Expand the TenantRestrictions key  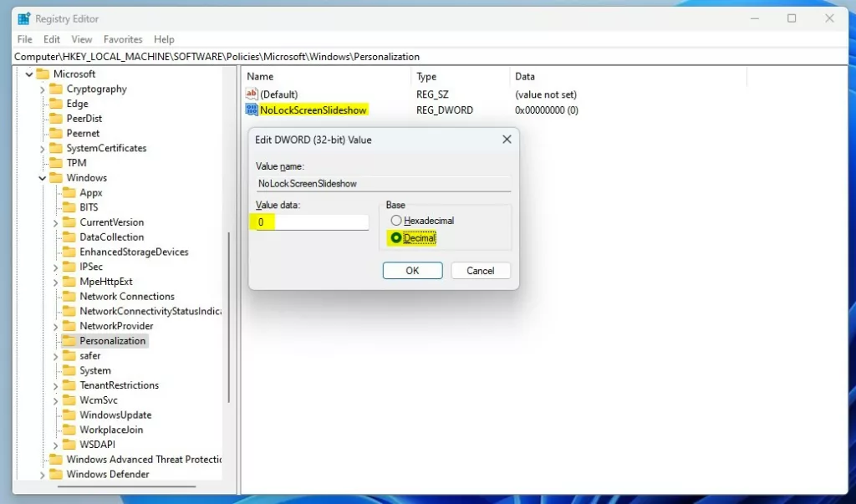55,385
